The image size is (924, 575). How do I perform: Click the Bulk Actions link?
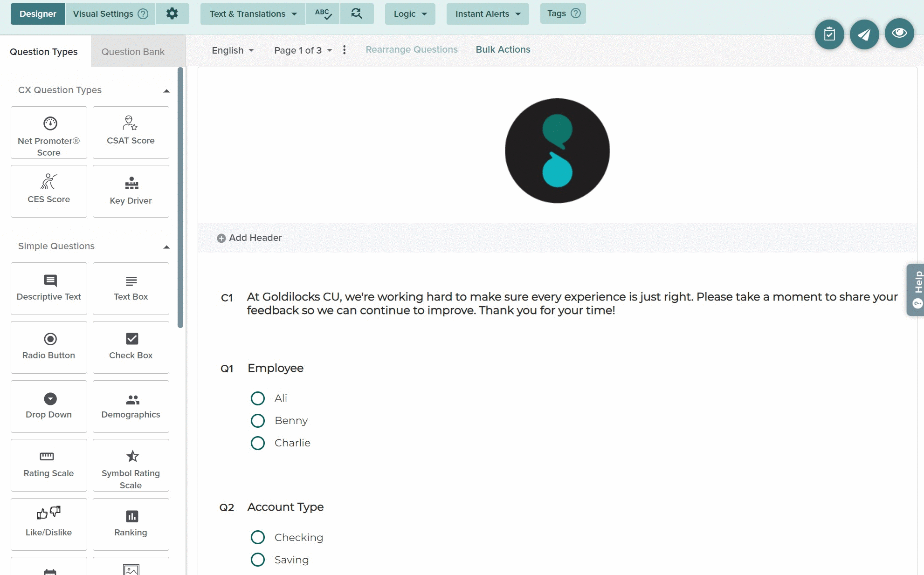click(503, 49)
